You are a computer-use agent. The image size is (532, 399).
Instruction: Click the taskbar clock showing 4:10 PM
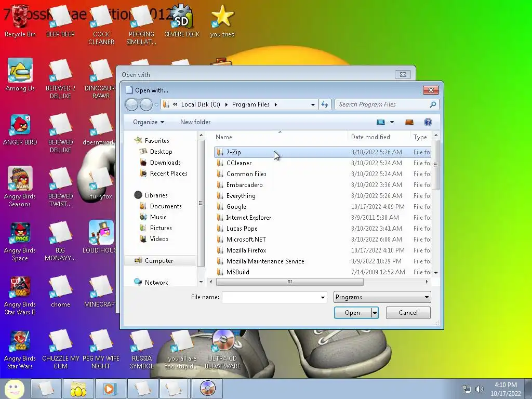[x=506, y=389]
